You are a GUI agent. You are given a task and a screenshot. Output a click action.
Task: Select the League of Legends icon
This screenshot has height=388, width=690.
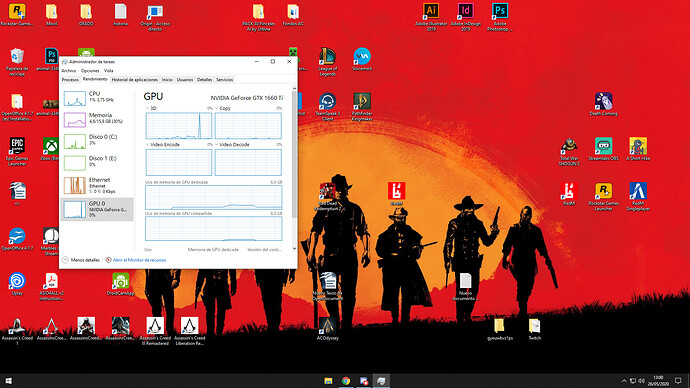[327, 62]
